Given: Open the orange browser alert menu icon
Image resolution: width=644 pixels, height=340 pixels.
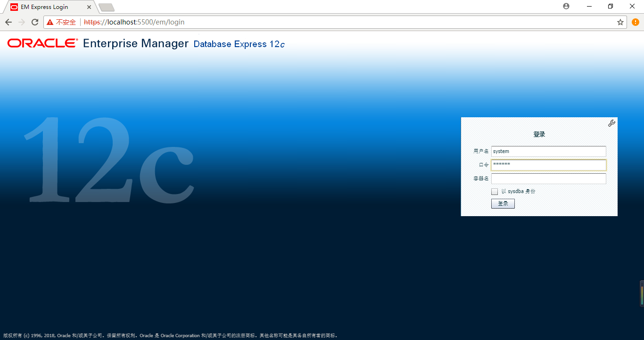Looking at the screenshot, I should [x=636, y=22].
